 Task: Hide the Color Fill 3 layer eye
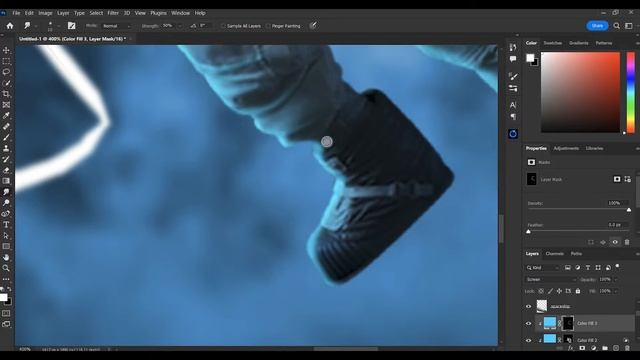[x=529, y=323]
